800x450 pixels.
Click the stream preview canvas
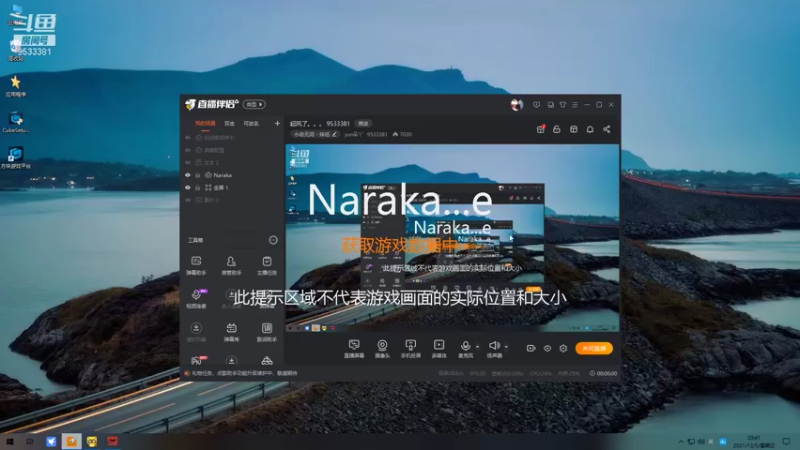pyautogui.click(x=453, y=238)
